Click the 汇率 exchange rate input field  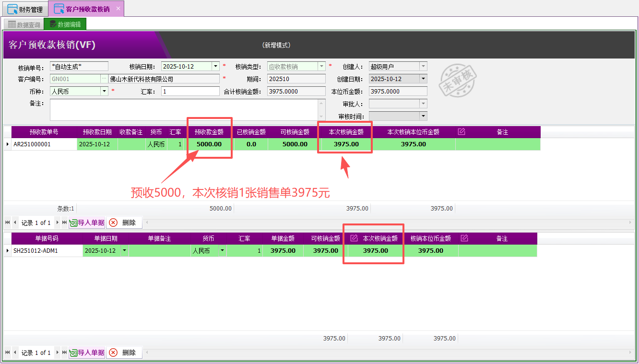tap(190, 92)
